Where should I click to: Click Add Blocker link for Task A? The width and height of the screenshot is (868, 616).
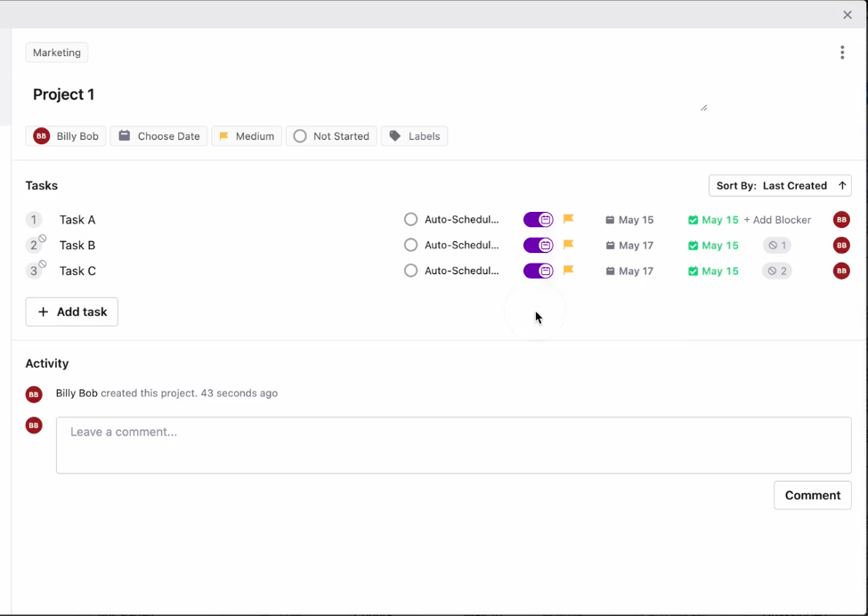(x=777, y=220)
